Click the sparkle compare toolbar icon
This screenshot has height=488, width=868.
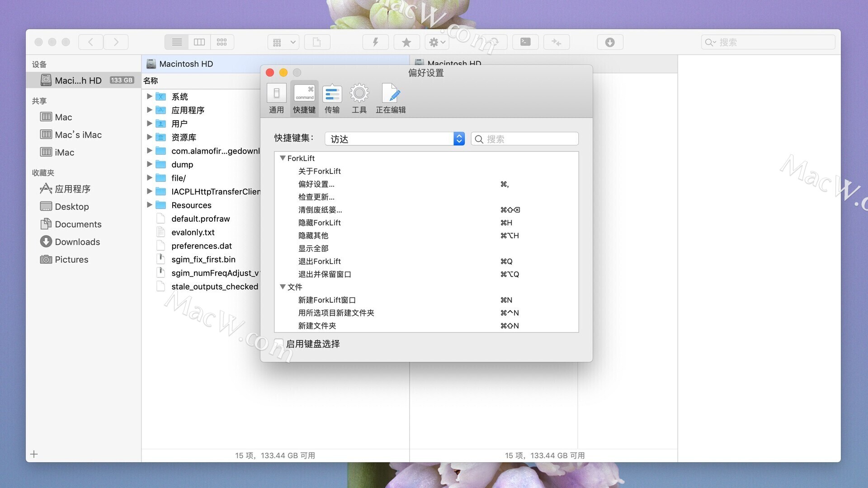pos(557,42)
